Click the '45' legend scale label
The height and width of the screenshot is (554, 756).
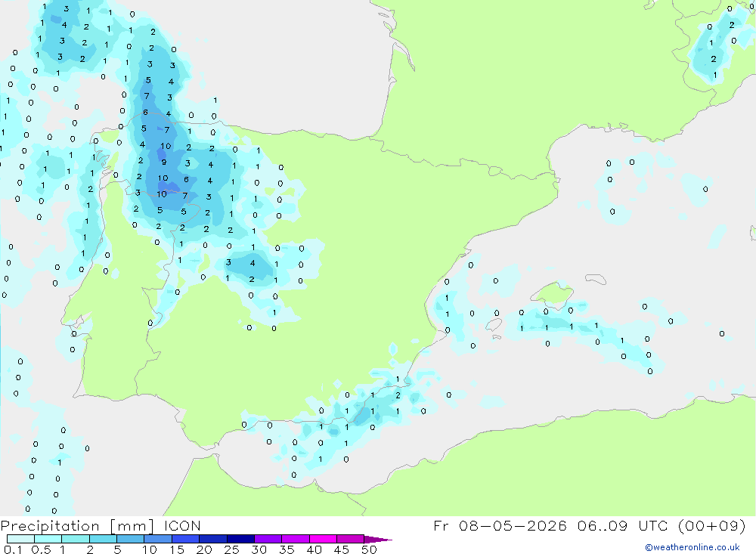click(342, 549)
